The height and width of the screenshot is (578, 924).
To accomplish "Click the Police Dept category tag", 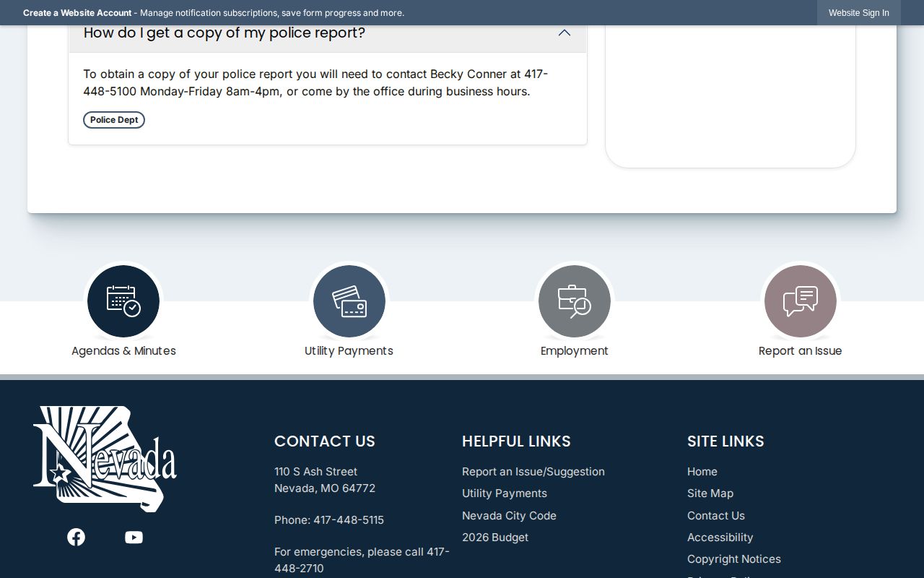I will point(114,120).
